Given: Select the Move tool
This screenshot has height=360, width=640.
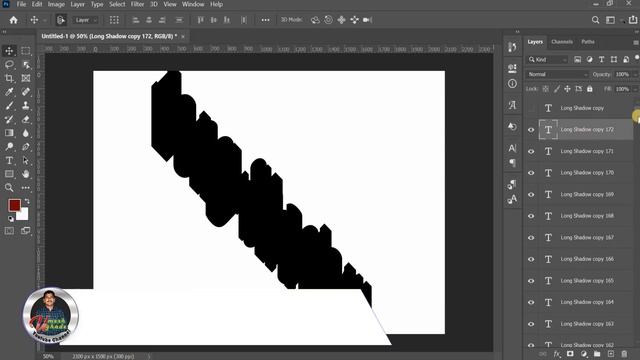Looking at the screenshot, I should tap(9, 51).
